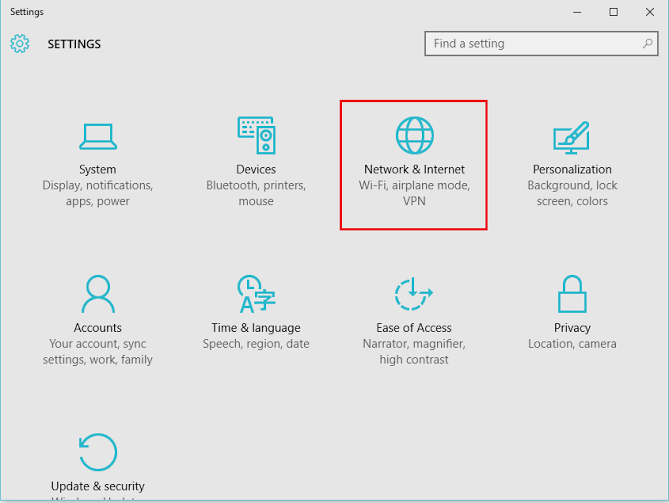Open the Update & security refresh icon
669x503 pixels.
(98, 452)
